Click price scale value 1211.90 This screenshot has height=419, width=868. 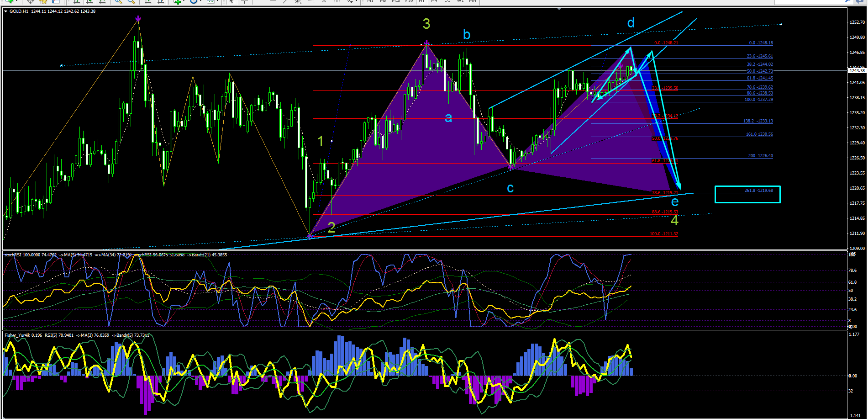point(857,233)
